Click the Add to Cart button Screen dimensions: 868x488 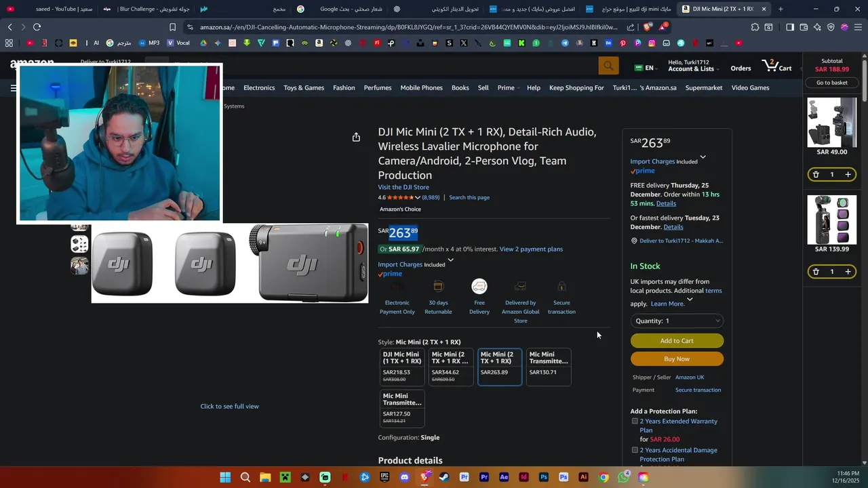click(677, 341)
